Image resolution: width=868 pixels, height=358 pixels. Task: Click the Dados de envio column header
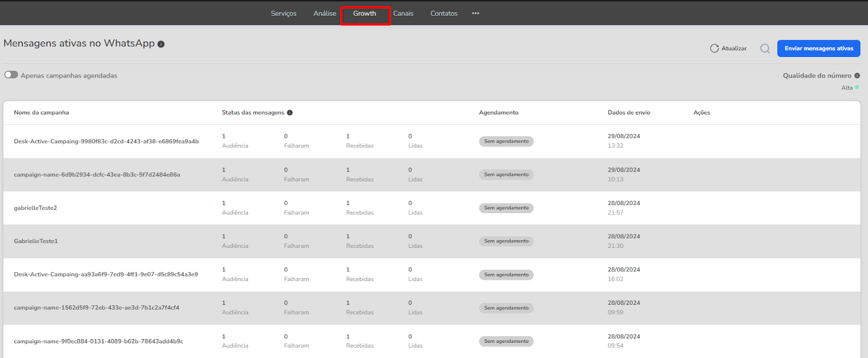point(629,113)
